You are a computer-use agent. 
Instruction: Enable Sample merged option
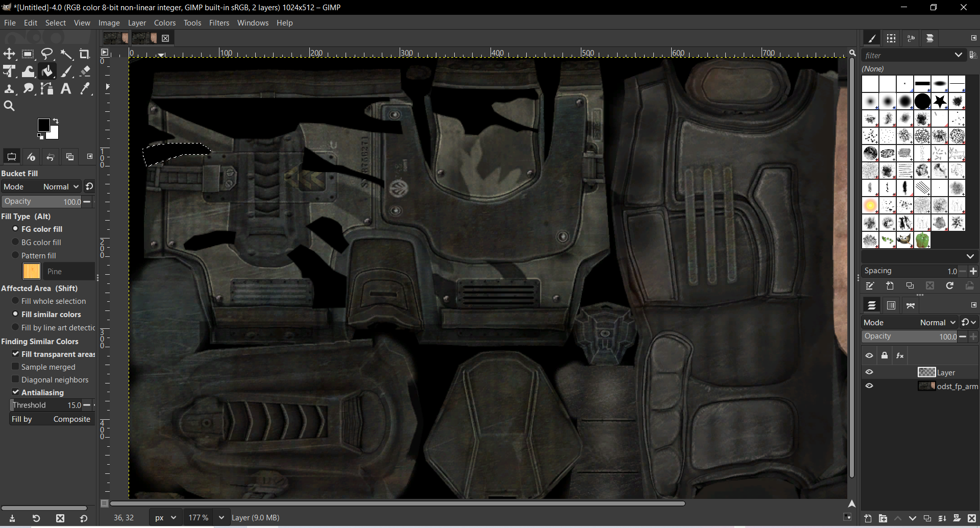pyautogui.click(x=14, y=367)
